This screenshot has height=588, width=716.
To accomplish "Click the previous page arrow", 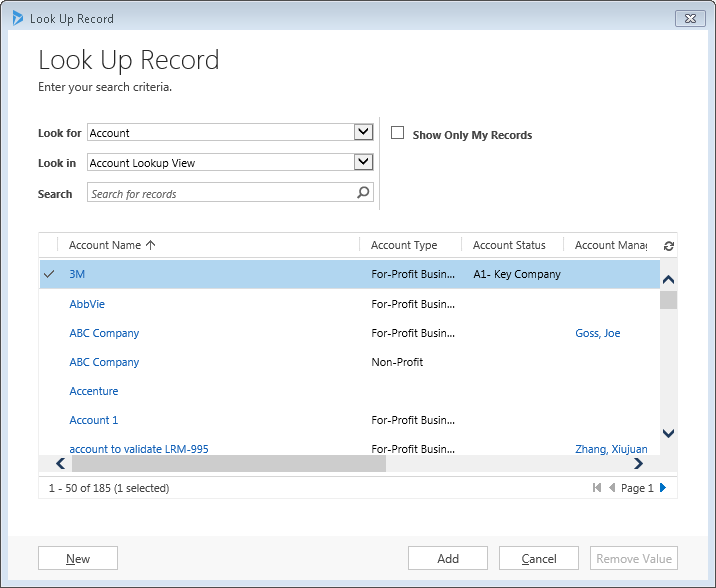I will coord(612,488).
